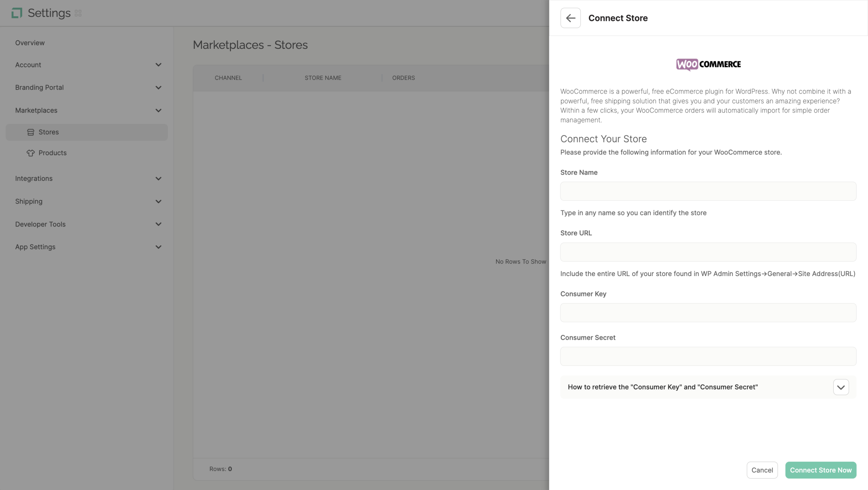Expand the Integrations chevron
The width and height of the screenshot is (868, 490).
158,179
